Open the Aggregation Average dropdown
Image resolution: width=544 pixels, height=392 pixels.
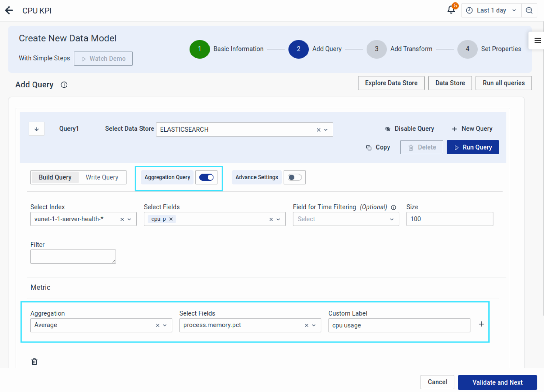coord(165,325)
